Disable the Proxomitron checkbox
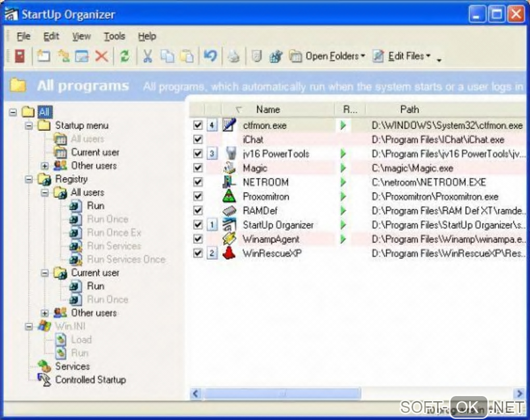The width and height of the screenshot is (530, 420). (x=198, y=196)
